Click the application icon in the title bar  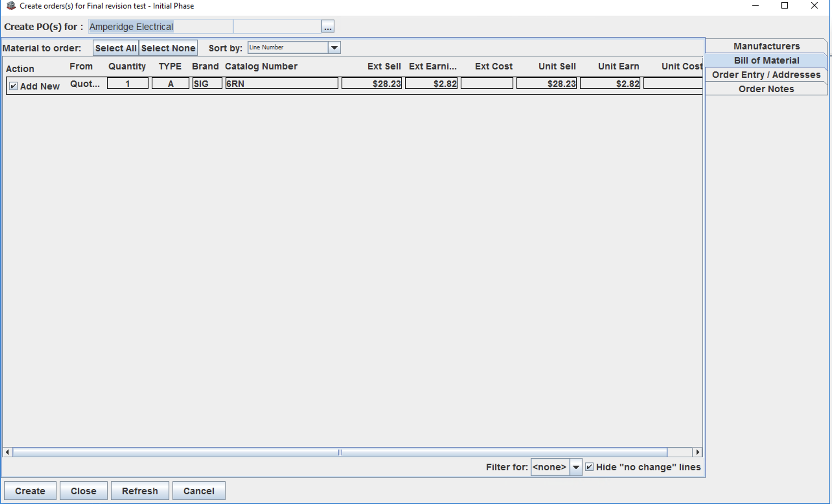click(x=10, y=6)
